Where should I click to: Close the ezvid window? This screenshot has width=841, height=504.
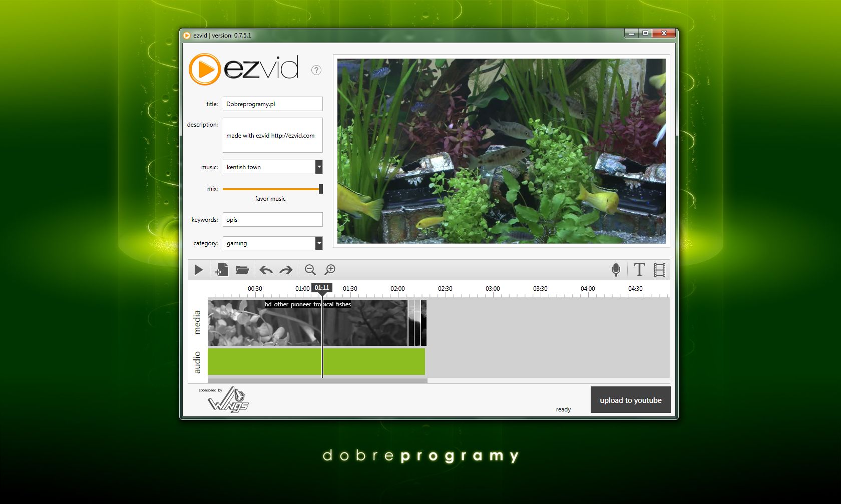coord(664,34)
